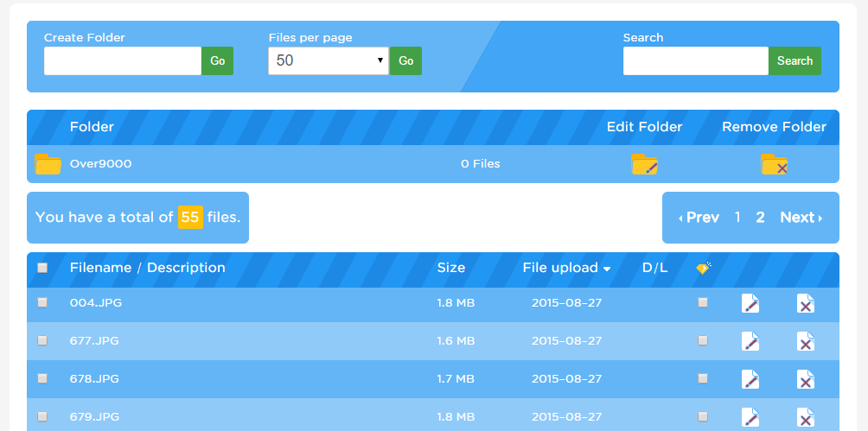Open file 004.JPG
Viewport: 868px width, 431px height.
(x=96, y=303)
